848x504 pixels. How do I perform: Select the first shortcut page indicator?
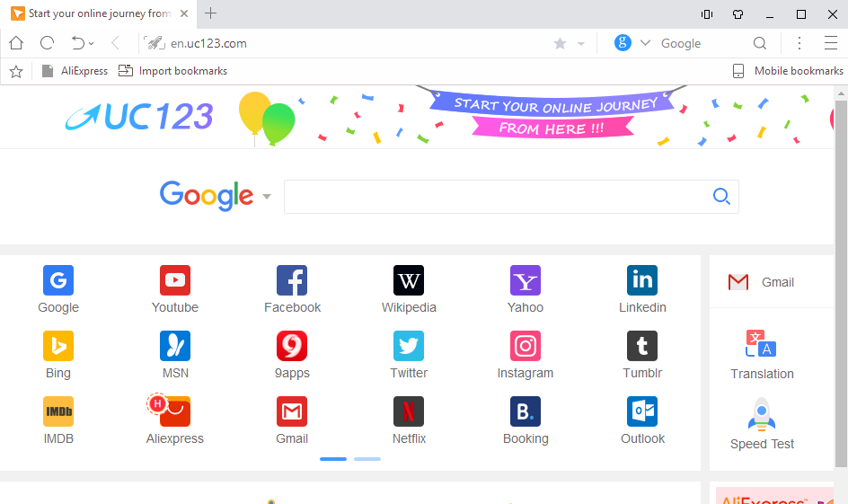pos(333,459)
